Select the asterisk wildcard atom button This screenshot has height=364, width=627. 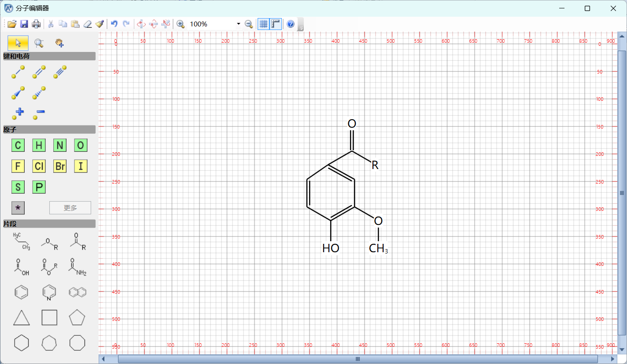[x=18, y=208]
